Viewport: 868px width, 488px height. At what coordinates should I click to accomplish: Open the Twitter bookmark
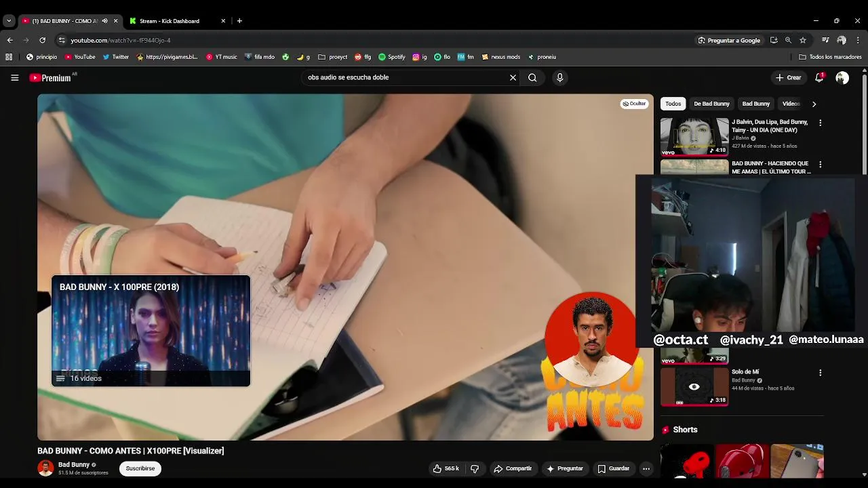click(x=116, y=57)
